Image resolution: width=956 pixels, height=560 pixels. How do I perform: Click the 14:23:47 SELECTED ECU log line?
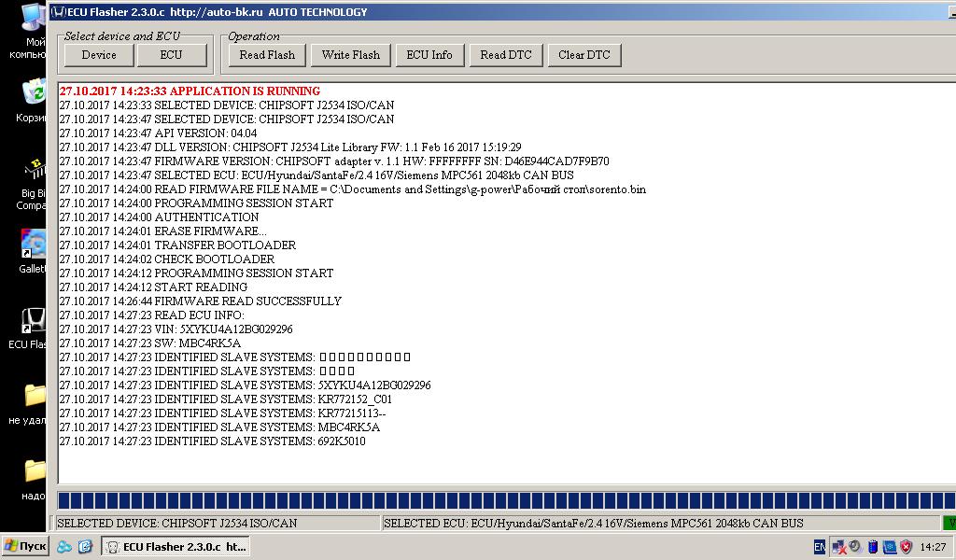316,175
